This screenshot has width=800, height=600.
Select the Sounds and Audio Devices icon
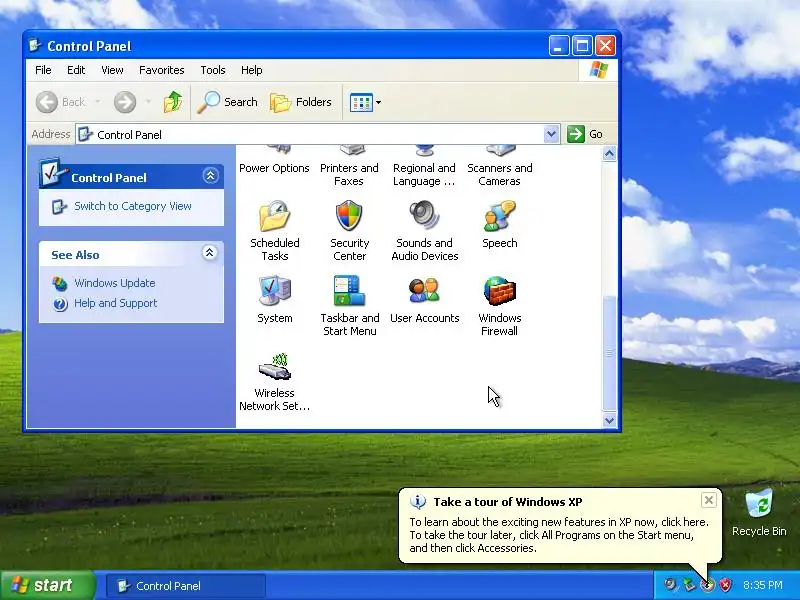coord(424,216)
